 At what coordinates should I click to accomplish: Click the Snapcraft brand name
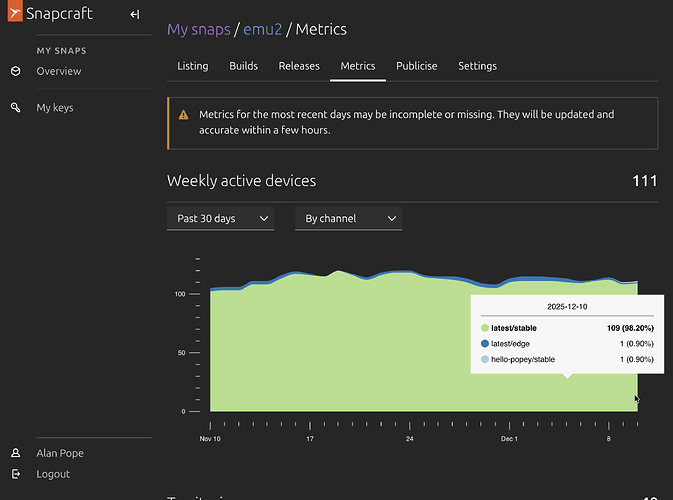point(59,13)
